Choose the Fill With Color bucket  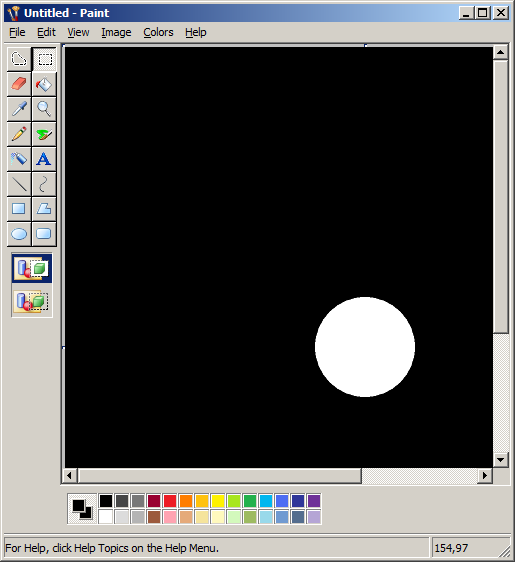point(44,84)
